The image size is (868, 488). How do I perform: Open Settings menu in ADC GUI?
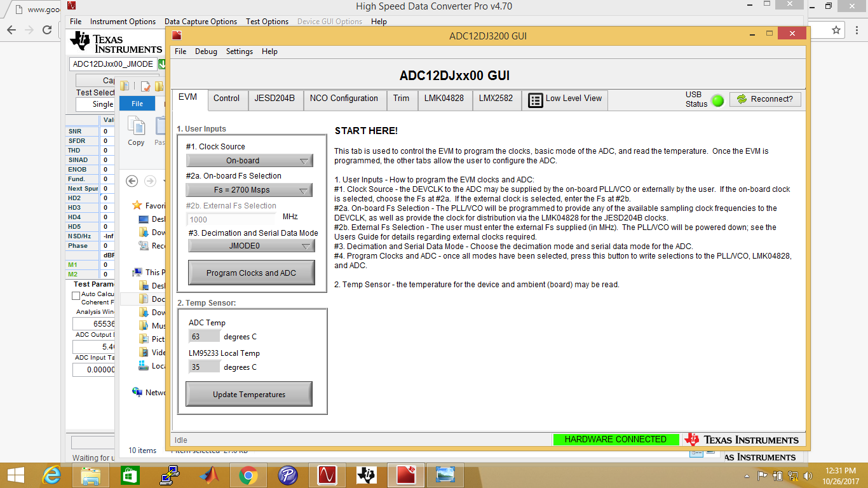[x=240, y=51]
